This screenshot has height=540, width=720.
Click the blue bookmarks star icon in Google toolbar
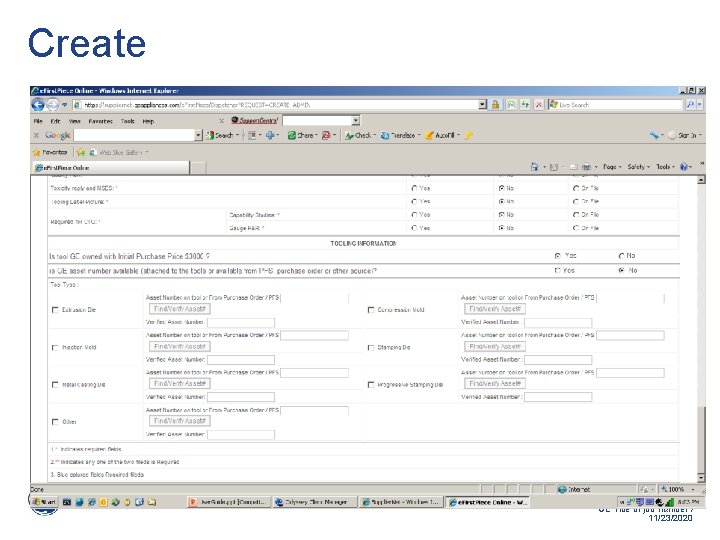tap(270, 135)
